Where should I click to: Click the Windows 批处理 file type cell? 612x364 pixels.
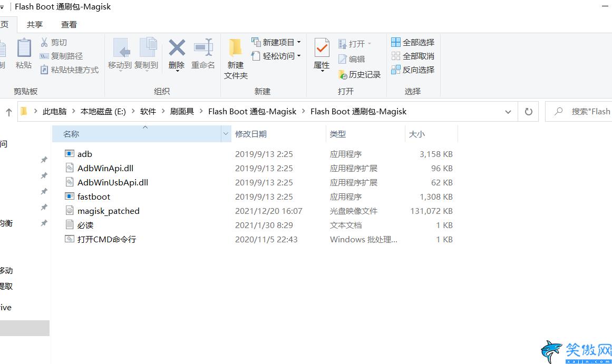point(363,240)
